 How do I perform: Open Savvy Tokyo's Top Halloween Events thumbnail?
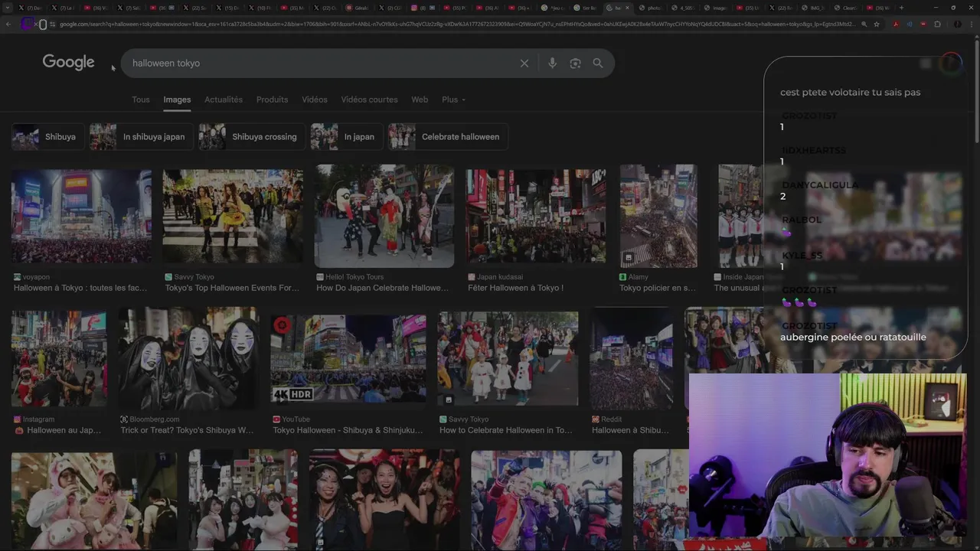233,217
